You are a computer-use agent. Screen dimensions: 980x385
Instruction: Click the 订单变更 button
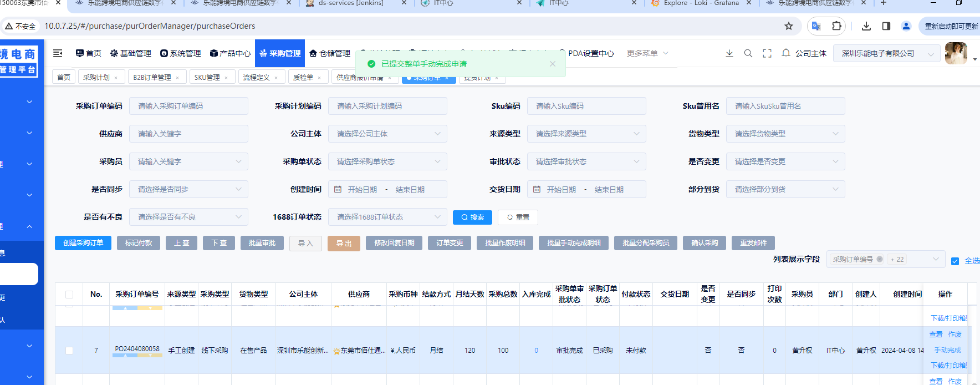pyautogui.click(x=450, y=243)
